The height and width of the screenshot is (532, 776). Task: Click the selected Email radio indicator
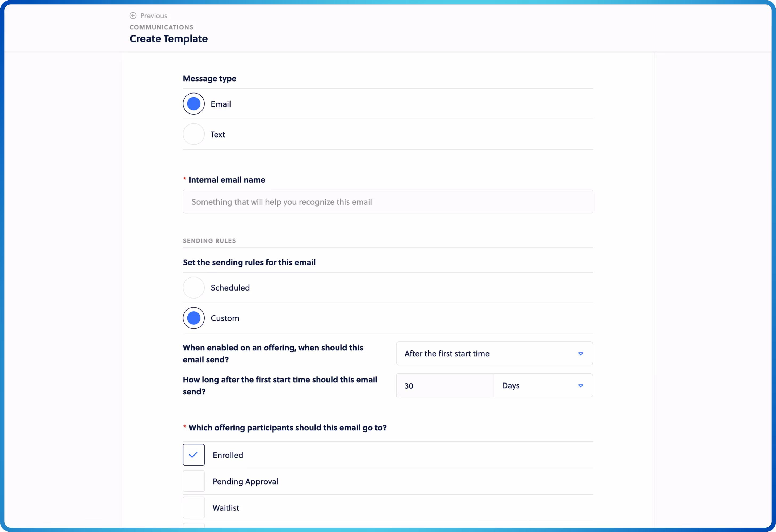193,103
